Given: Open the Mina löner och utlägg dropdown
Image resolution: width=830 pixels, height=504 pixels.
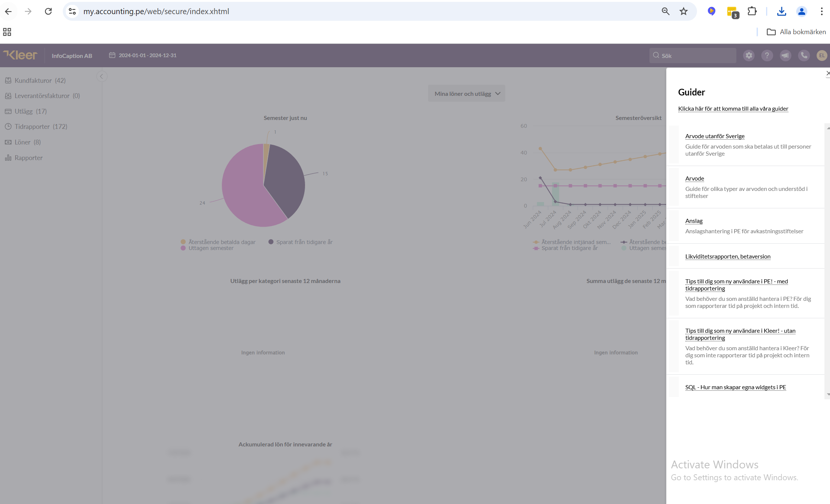Looking at the screenshot, I should [467, 94].
